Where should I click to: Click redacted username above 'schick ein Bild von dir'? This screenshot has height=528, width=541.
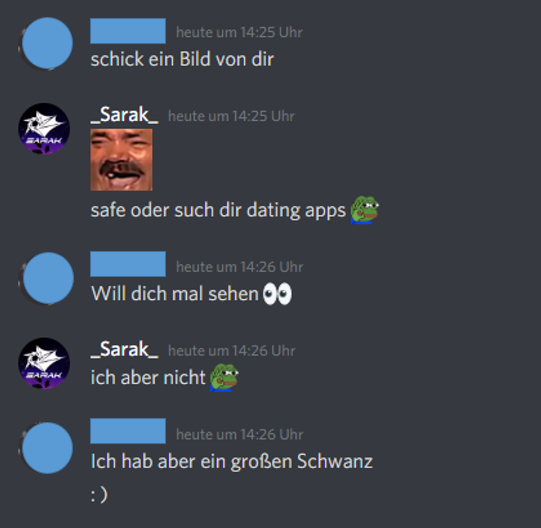pos(128,31)
